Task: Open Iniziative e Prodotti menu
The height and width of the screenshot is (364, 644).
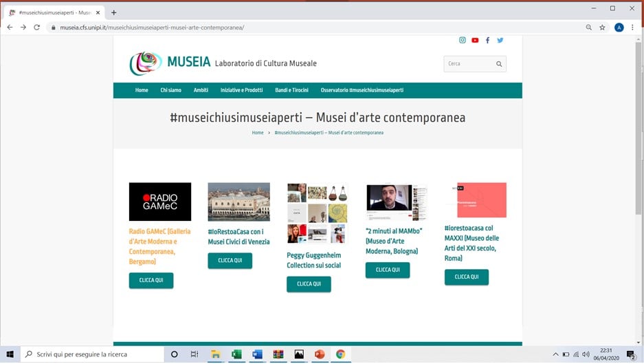Action: [x=241, y=90]
